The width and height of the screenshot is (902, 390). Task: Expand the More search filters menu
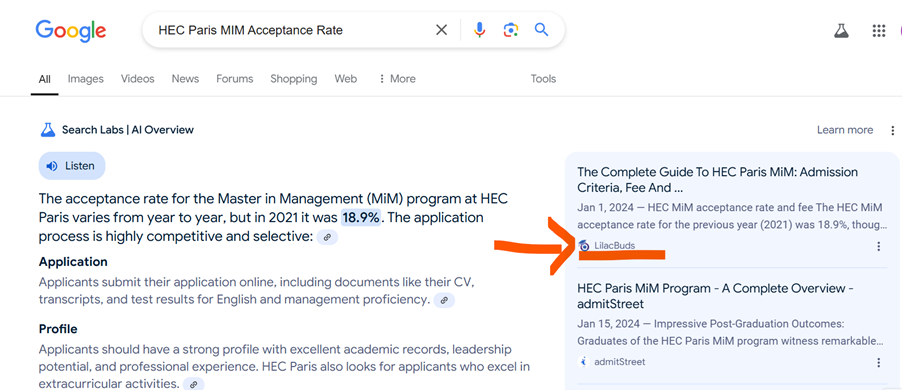(x=397, y=79)
